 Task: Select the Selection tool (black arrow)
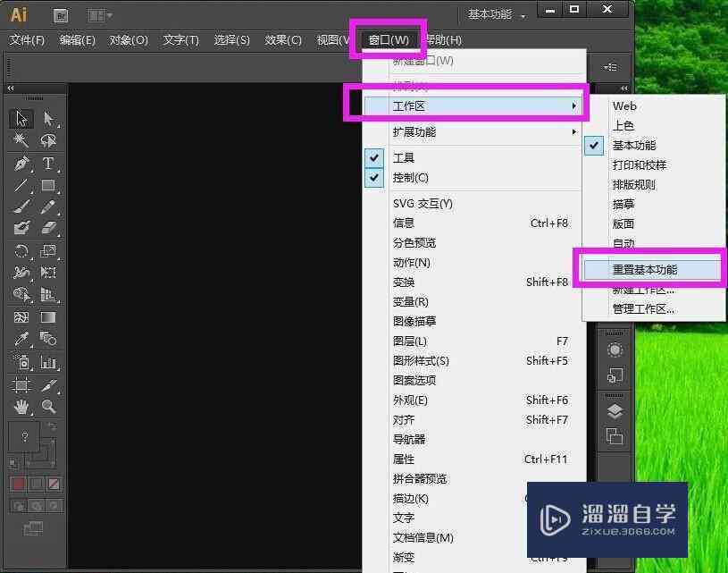21,119
